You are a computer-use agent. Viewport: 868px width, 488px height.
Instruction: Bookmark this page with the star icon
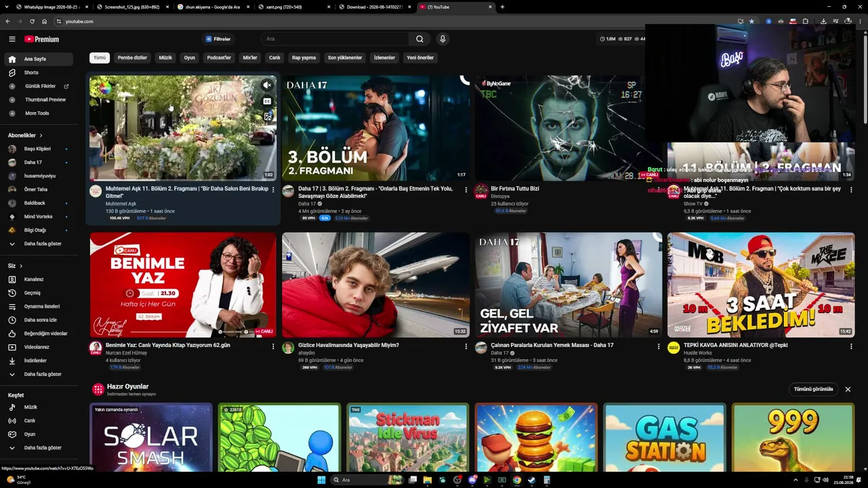pos(751,21)
